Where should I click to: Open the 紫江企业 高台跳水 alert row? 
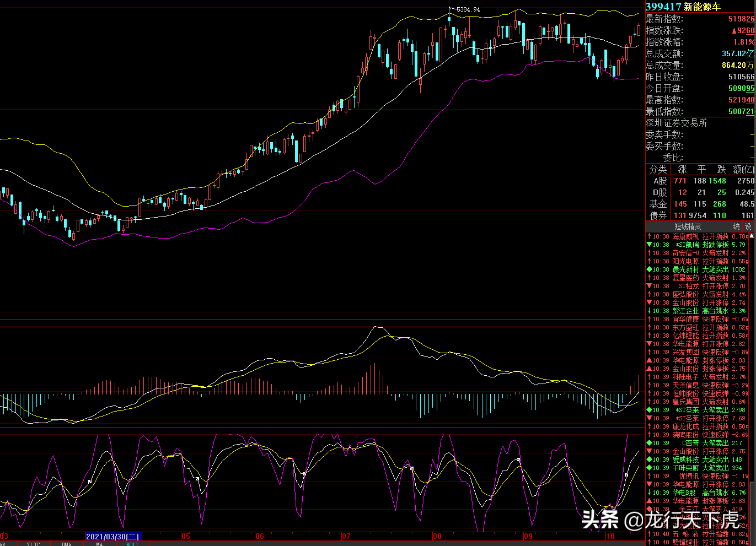pos(698,311)
